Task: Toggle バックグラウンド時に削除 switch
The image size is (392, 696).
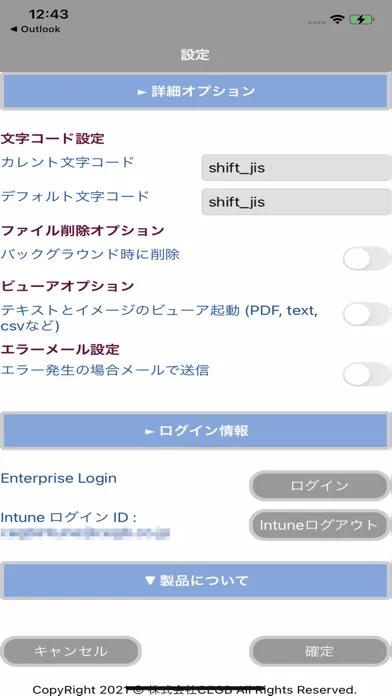Action: (367, 258)
